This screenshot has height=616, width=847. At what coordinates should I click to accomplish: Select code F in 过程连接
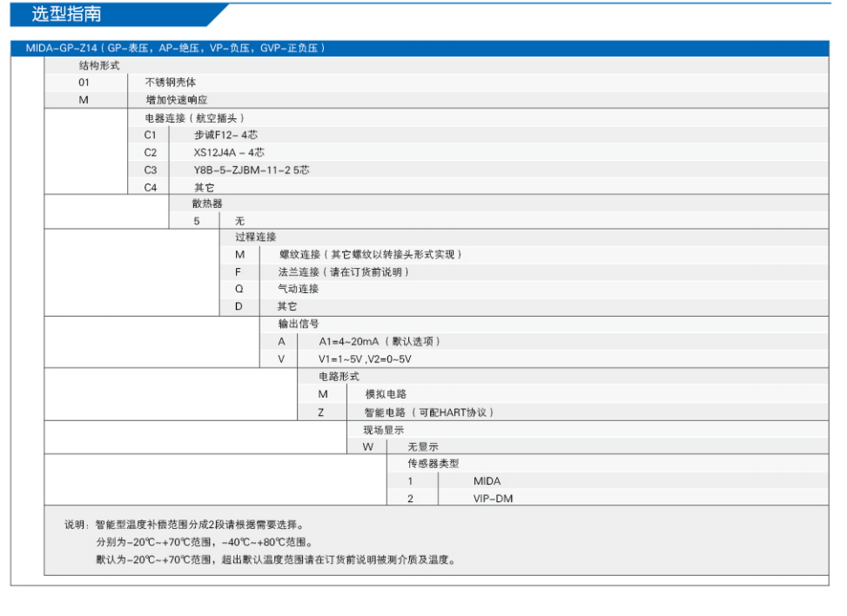pyautogui.click(x=238, y=272)
